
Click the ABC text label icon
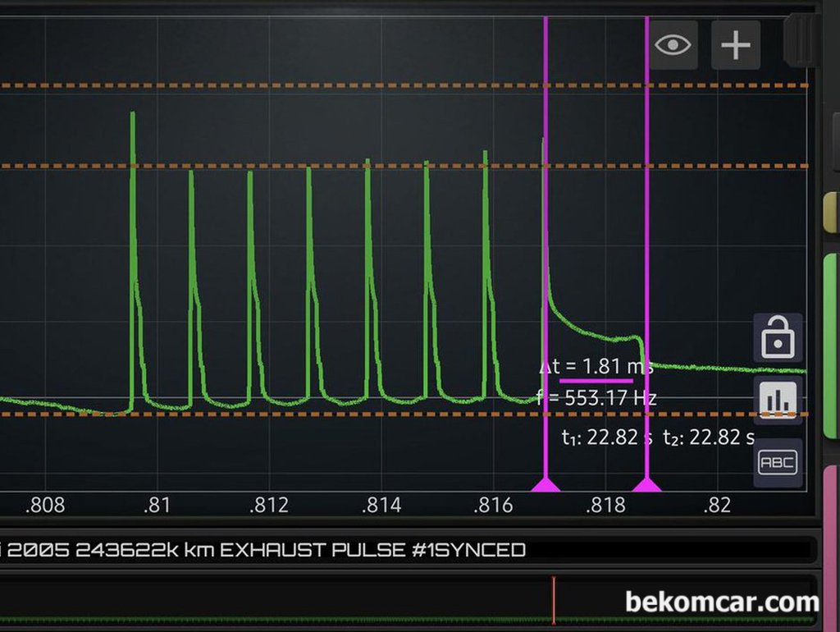777,463
